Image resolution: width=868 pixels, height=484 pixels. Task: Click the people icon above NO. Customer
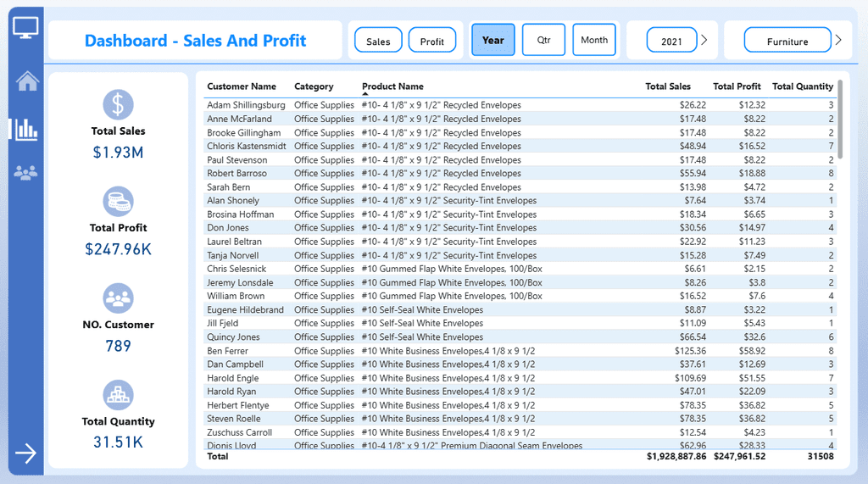118,298
